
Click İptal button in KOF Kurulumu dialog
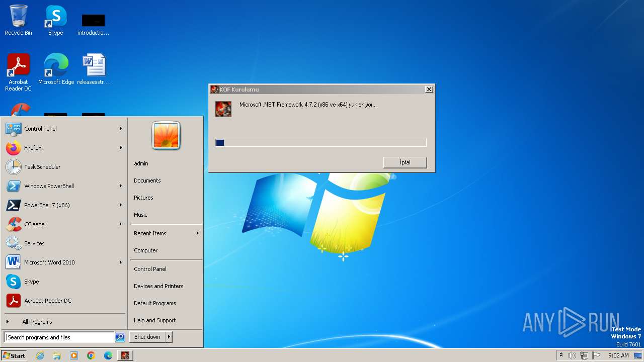(405, 162)
